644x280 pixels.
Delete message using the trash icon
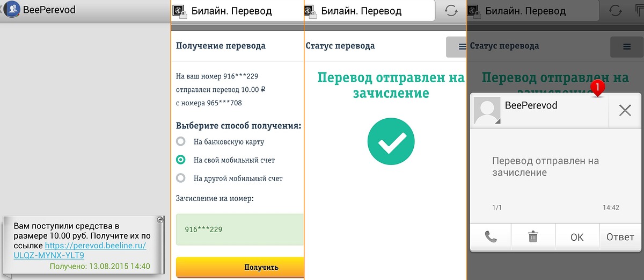533,237
